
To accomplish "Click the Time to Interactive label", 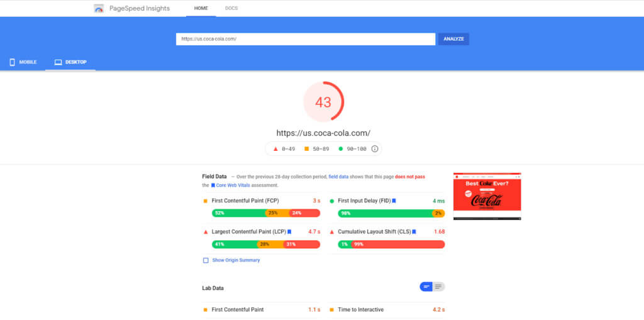I will point(360,310).
